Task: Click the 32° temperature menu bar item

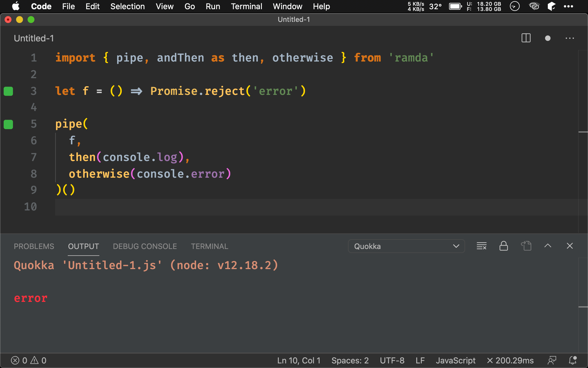Action: point(435,6)
